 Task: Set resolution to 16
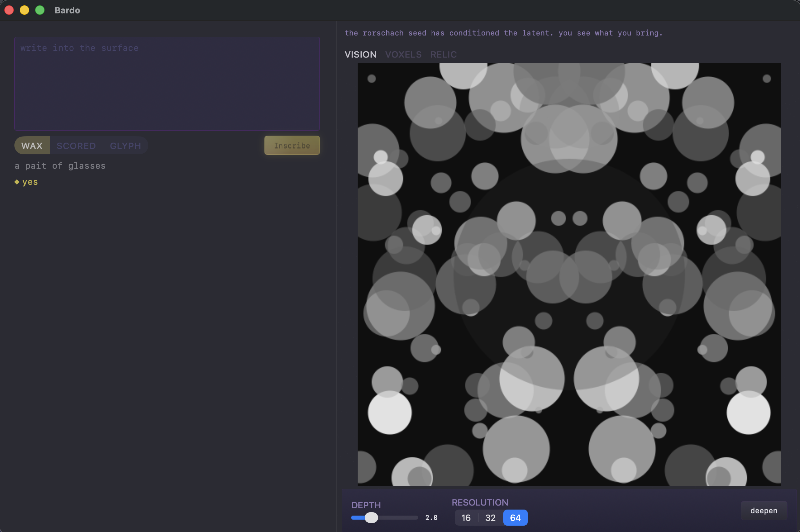466,518
